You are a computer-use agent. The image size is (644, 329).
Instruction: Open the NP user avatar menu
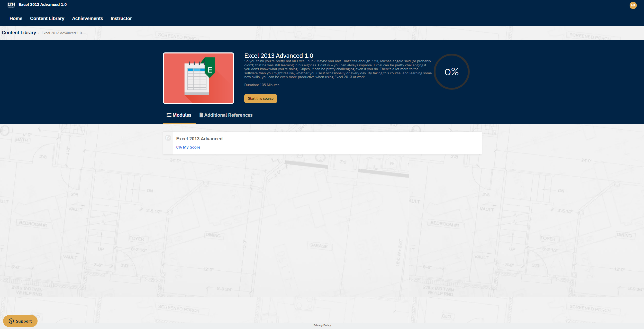(633, 5)
